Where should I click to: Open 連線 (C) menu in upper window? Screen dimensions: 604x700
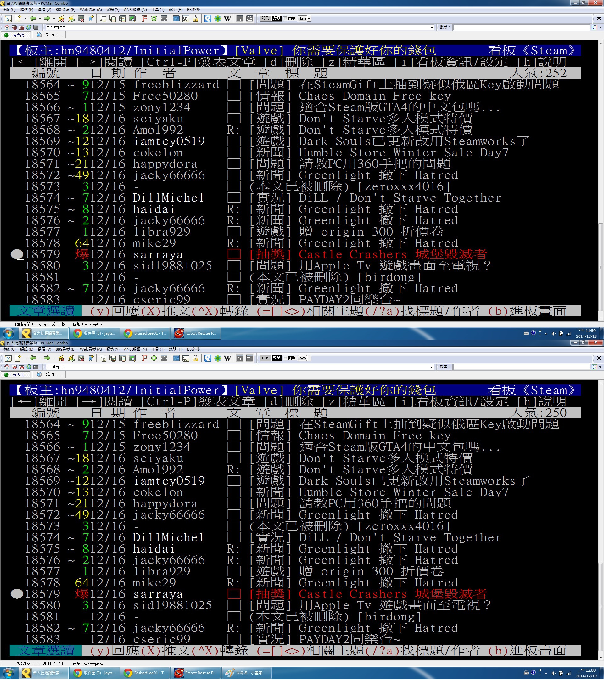coord(9,10)
